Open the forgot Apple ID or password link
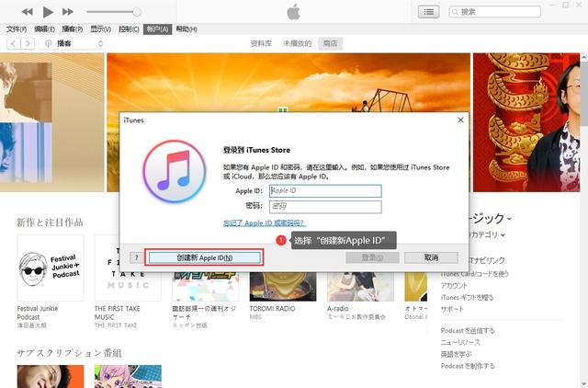The width and height of the screenshot is (588, 388). click(x=265, y=223)
